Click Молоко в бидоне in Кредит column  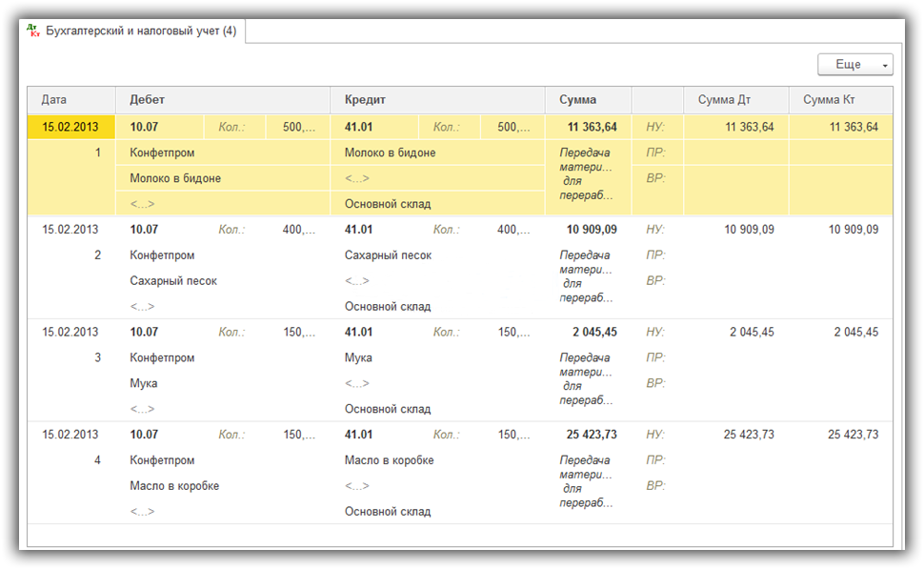(x=391, y=152)
